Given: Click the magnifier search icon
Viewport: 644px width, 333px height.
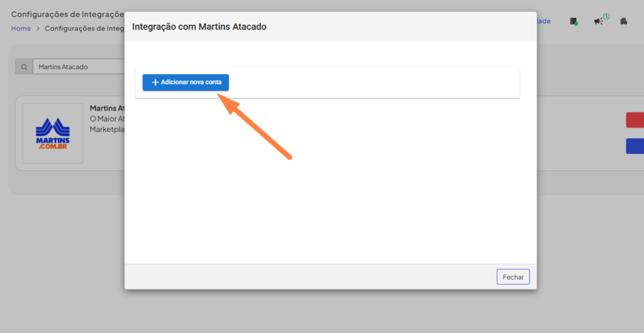Looking at the screenshot, I should tap(24, 67).
